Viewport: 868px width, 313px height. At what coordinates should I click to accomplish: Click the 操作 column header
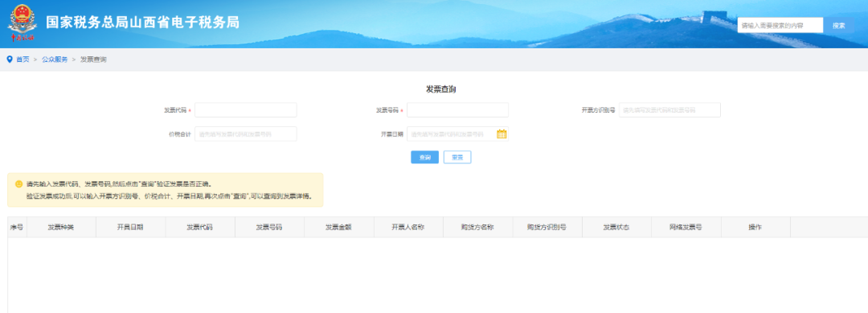point(755,227)
